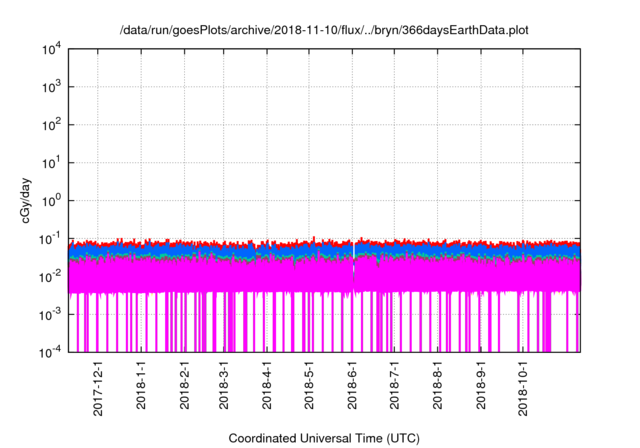Select the 2018-6-1 date tick label
Viewport: 640px width, 448px height.
351,391
